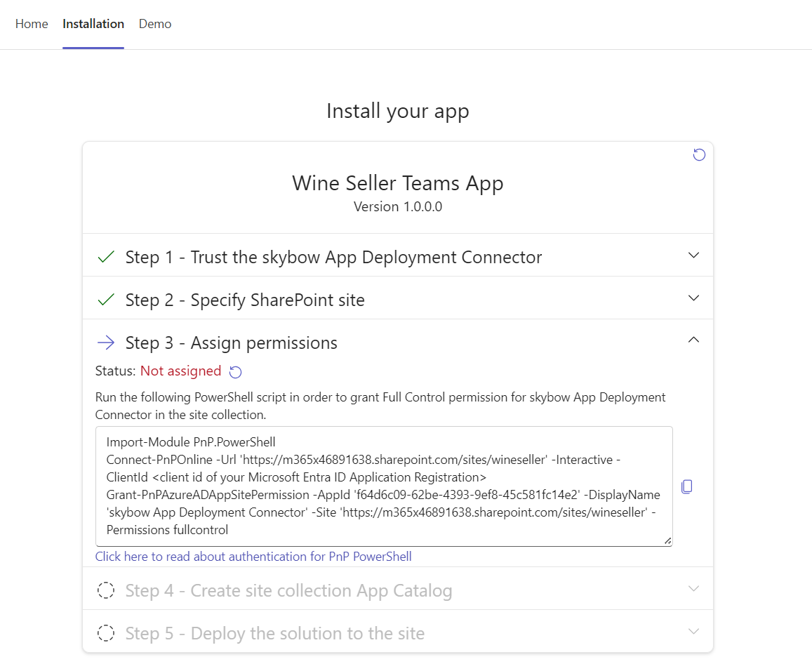Collapse Step 3 with the up chevron

[x=693, y=340]
